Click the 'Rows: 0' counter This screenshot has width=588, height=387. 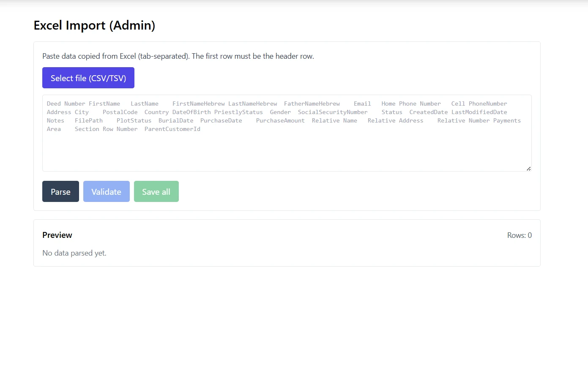(x=520, y=235)
